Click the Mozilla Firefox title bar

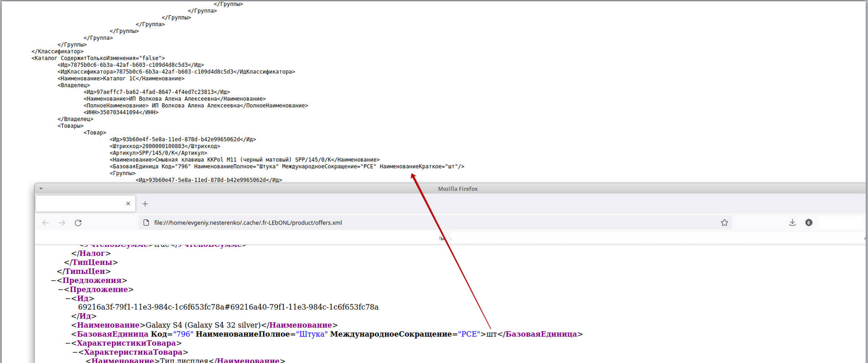click(x=458, y=189)
